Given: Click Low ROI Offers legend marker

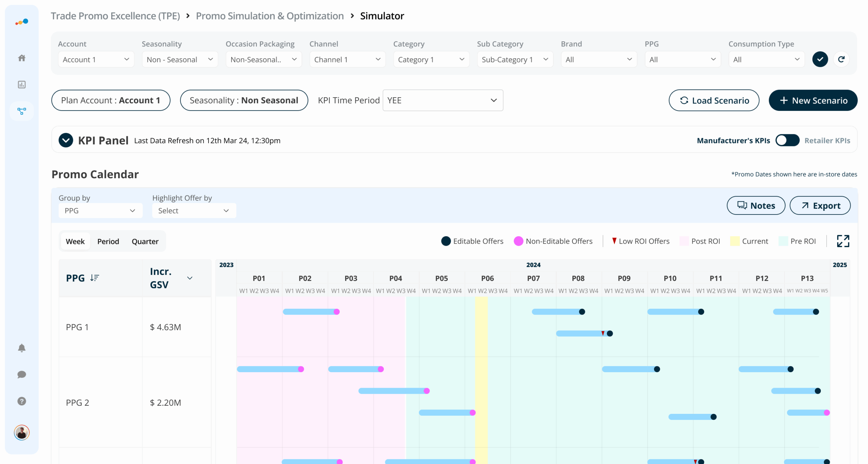Looking at the screenshot, I should point(614,241).
